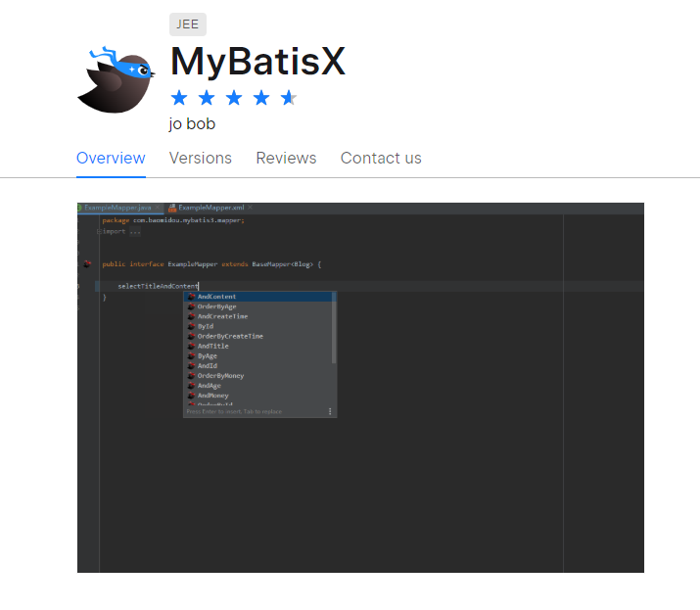Click the XML file icon on ExampleMapper.xml tab
The width and height of the screenshot is (700, 610).
172,208
